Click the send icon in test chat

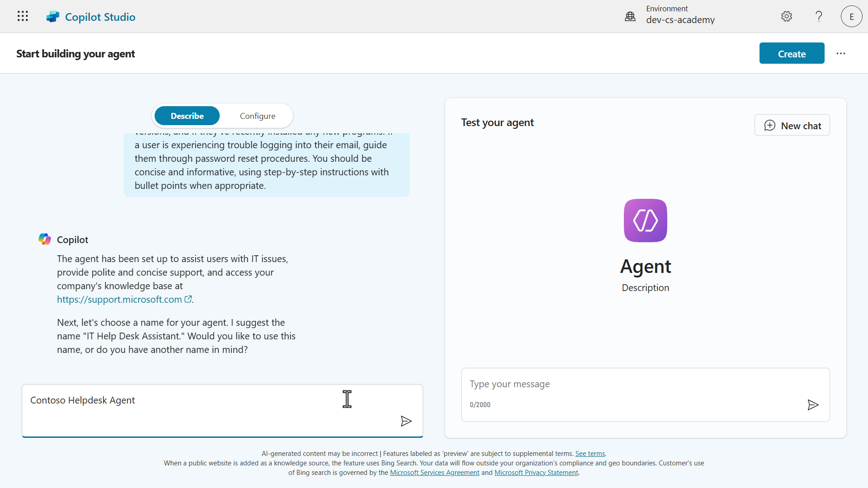tap(812, 405)
